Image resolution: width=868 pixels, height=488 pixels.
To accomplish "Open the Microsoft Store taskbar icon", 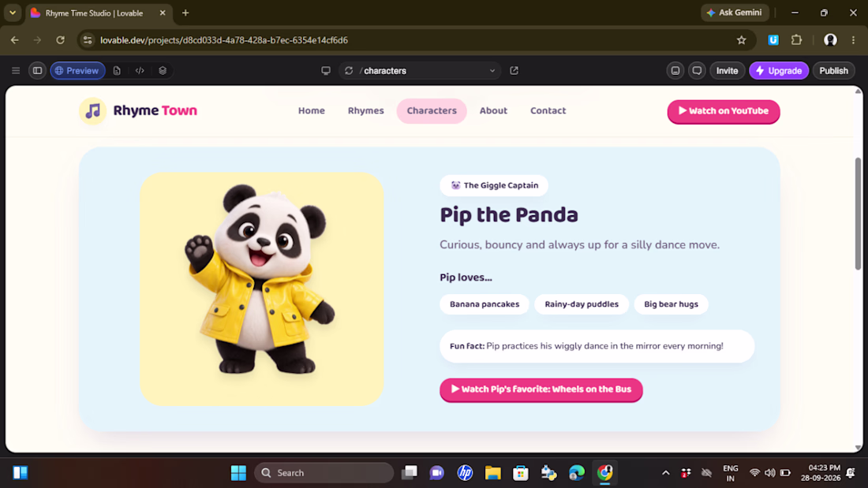I will point(520,472).
